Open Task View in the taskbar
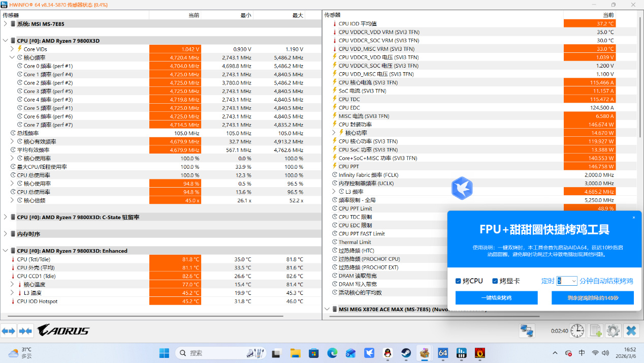This screenshot has width=644, height=363. point(276,352)
